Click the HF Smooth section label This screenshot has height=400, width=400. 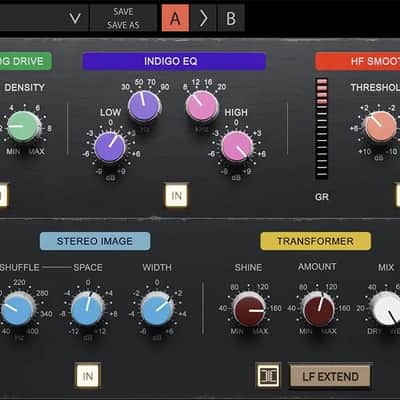pyautogui.click(x=358, y=61)
